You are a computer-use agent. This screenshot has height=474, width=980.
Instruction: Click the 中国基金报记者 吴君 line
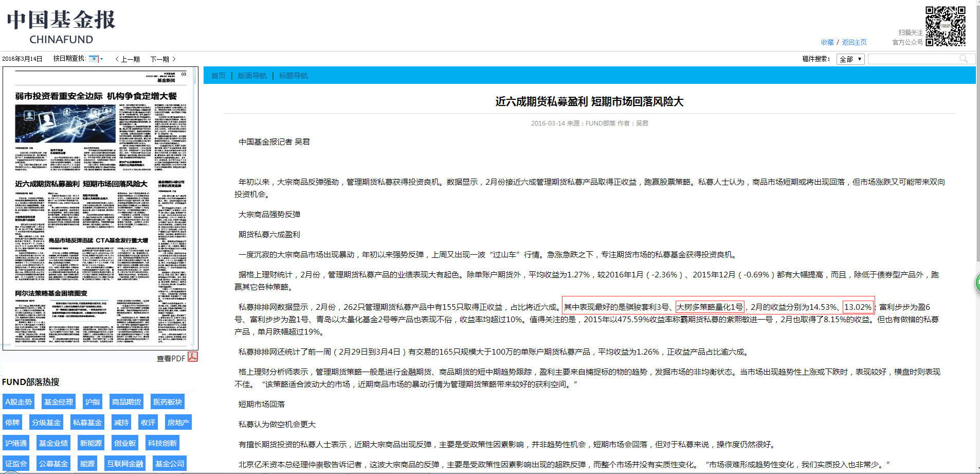click(275, 142)
